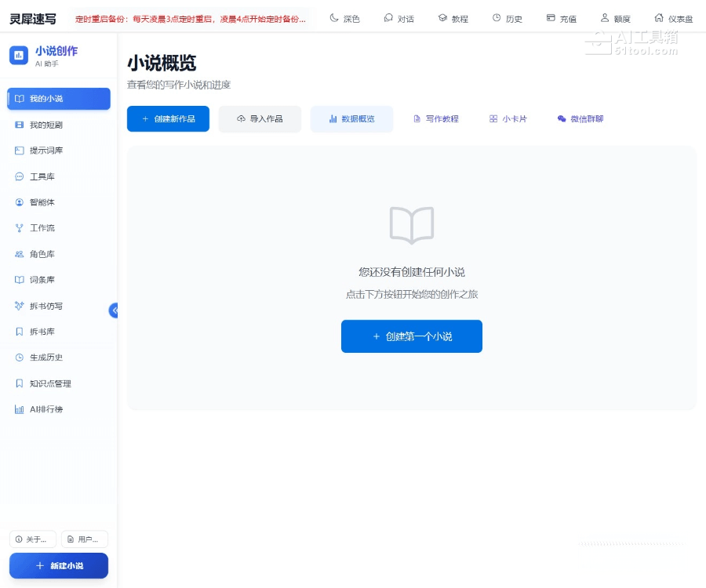The height and width of the screenshot is (588, 706).
Task: Open 教程 tutorial from top navigation
Action: pyautogui.click(x=453, y=18)
